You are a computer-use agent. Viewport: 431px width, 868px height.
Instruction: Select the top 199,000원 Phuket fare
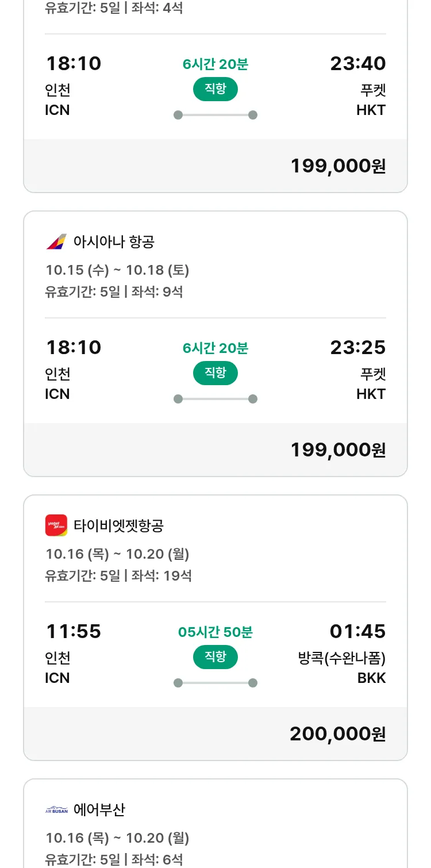tap(337, 166)
